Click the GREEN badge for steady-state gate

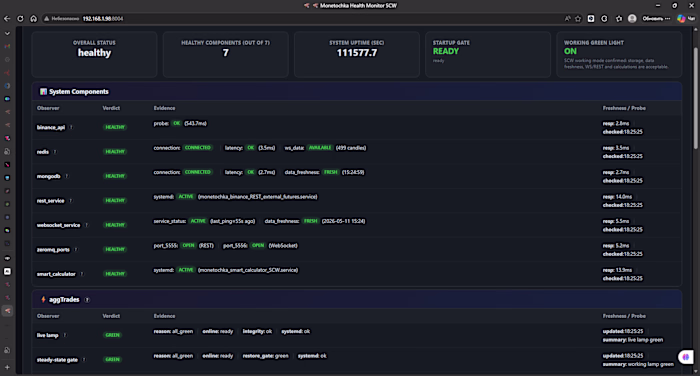click(x=112, y=359)
